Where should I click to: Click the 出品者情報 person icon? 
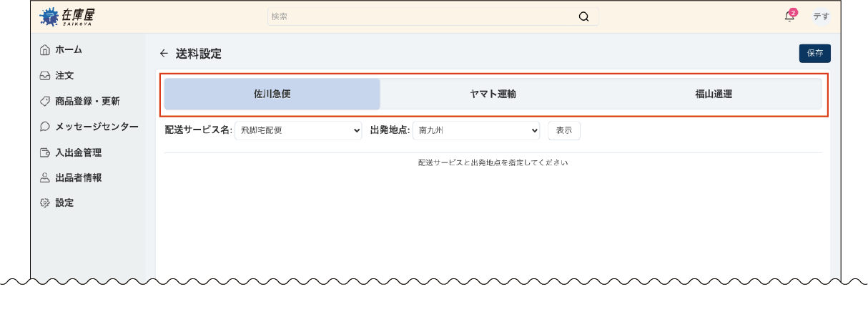click(45, 177)
